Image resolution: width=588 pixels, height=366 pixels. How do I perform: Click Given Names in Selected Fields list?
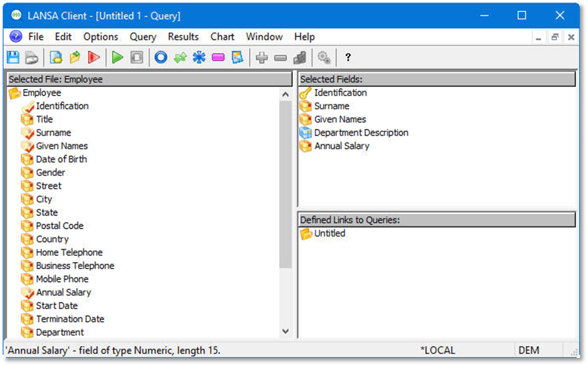pyautogui.click(x=340, y=120)
